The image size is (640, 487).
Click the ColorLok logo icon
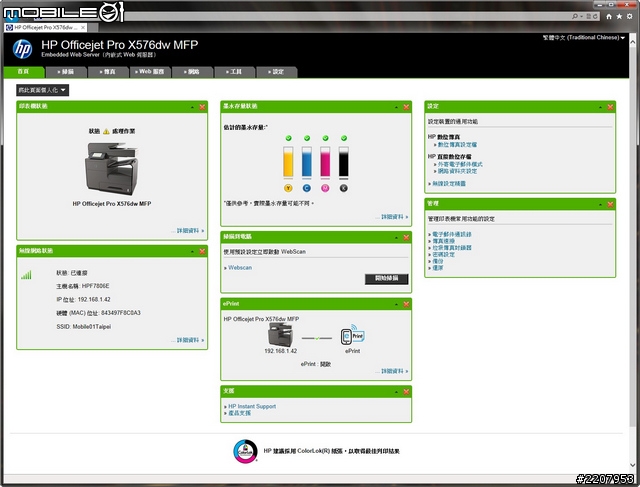click(245, 451)
